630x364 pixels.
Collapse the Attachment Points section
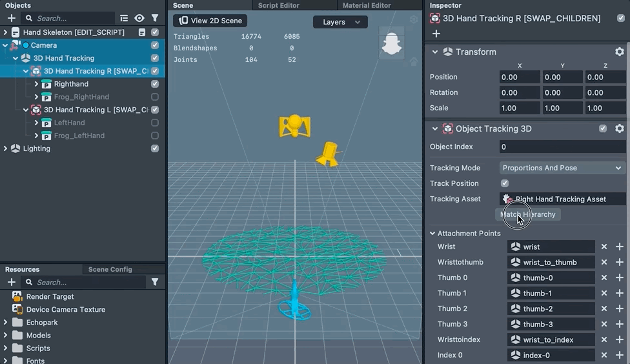click(x=432, y=233)
